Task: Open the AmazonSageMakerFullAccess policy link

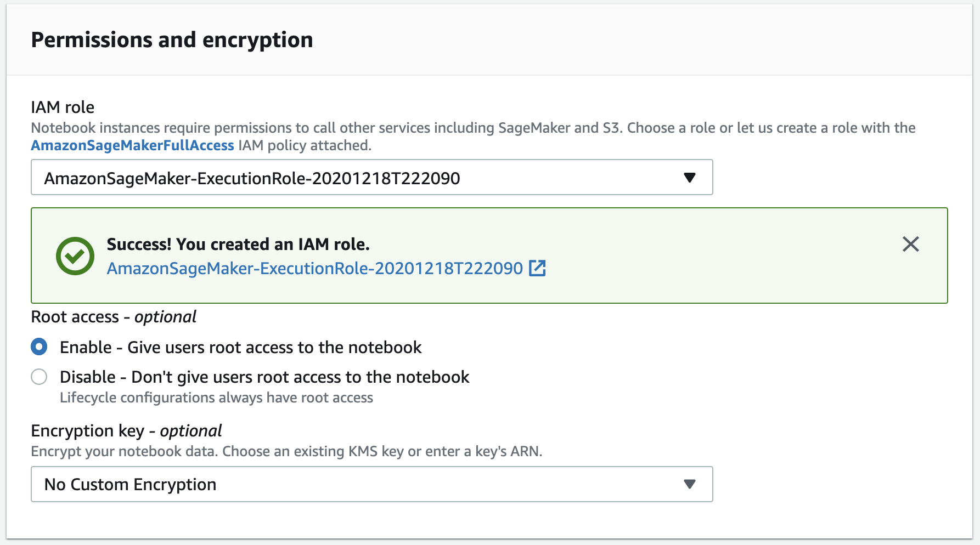Action: click(x=132, y=145)
